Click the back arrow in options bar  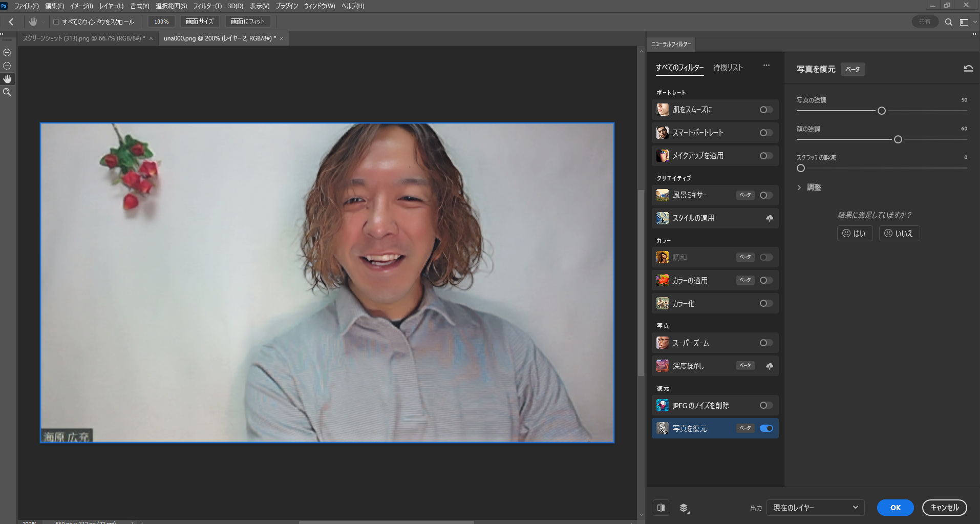pos(11,22)
